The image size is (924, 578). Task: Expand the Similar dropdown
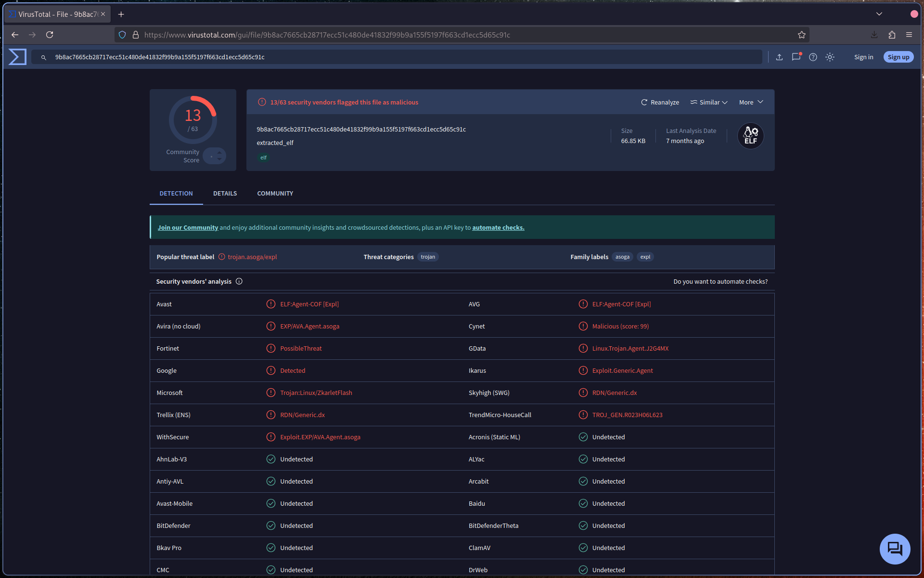(709, 102)
